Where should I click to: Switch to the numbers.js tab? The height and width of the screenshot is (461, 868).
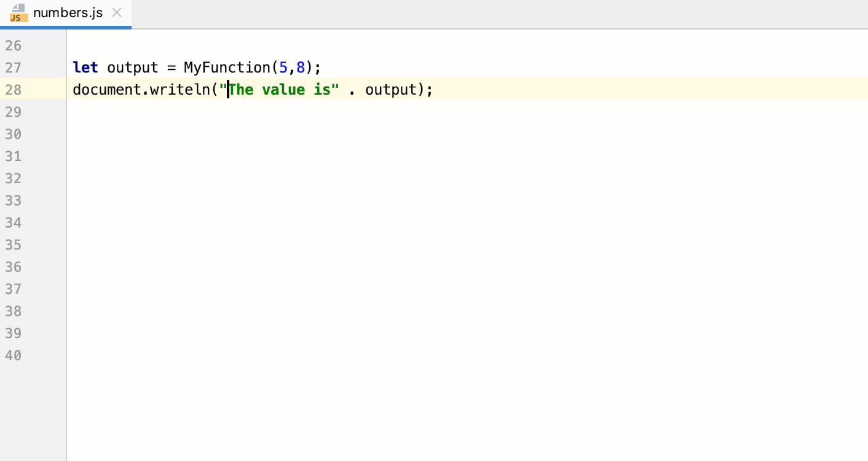click(x=67, y=12)
